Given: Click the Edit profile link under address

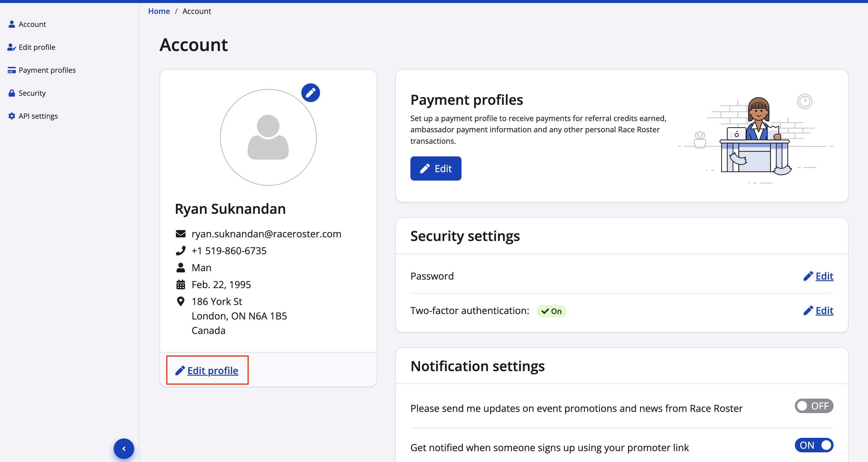Looking at the screenshot, I should [x=212, y=371].
